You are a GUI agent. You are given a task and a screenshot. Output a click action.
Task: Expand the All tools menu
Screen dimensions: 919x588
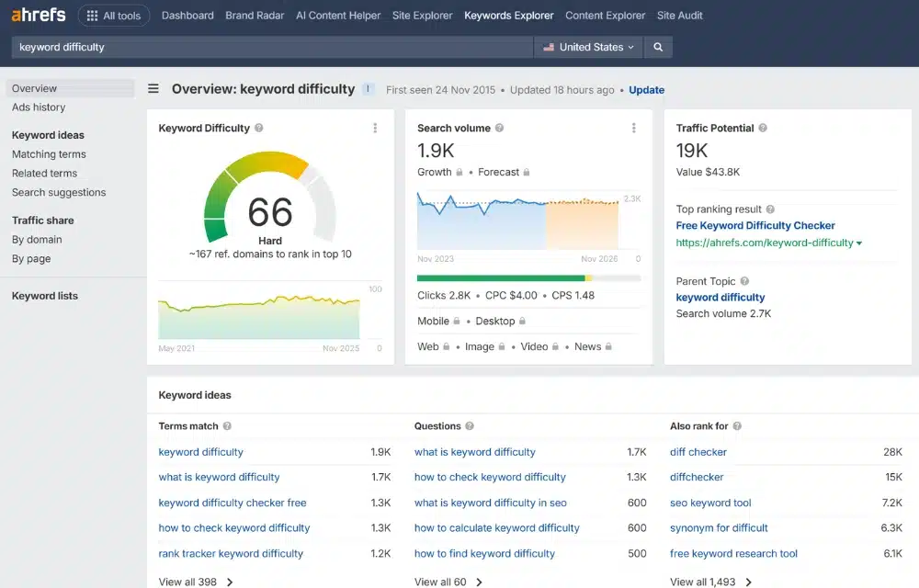click(x=114, y=16)
